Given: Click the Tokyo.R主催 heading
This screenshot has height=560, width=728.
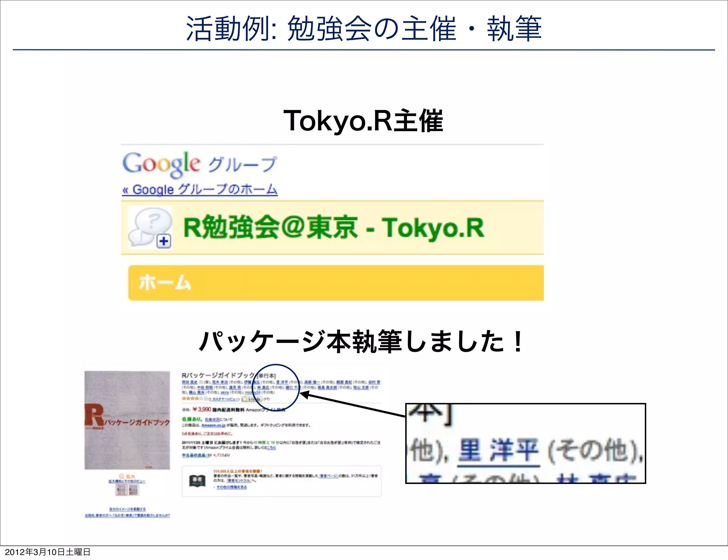Looking at the screenshot, I should click(363, 121).
